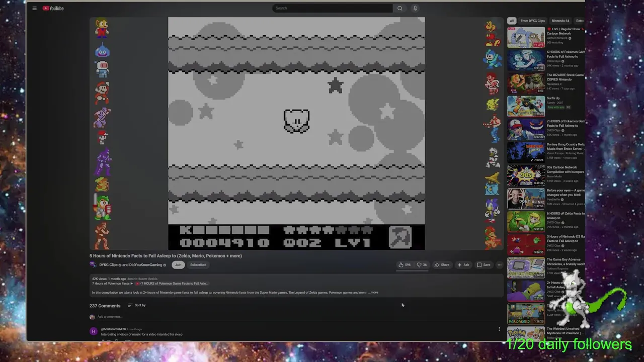The height and width of the screenshot is (362, 644).
Task: Click the video title 5 Hours of Nintendo Facts
Action: (x=166, y=256)
